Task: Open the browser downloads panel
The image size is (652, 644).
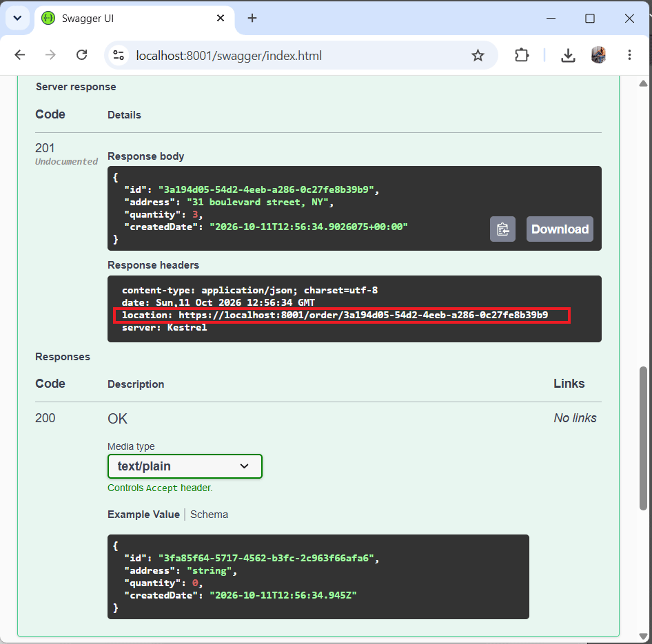Action: (568, 55)
